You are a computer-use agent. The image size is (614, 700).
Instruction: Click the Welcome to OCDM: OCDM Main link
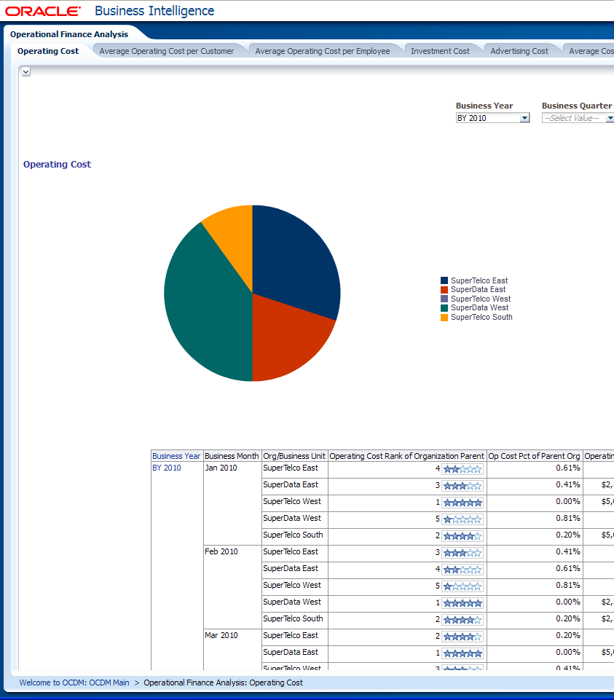(74, 683)
